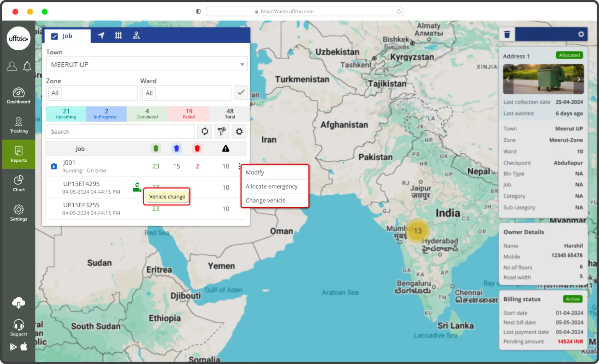Viewport: 599px width, 364px height.
Task: Click the 13 cluster marker on map
Action: click(417, 231)
